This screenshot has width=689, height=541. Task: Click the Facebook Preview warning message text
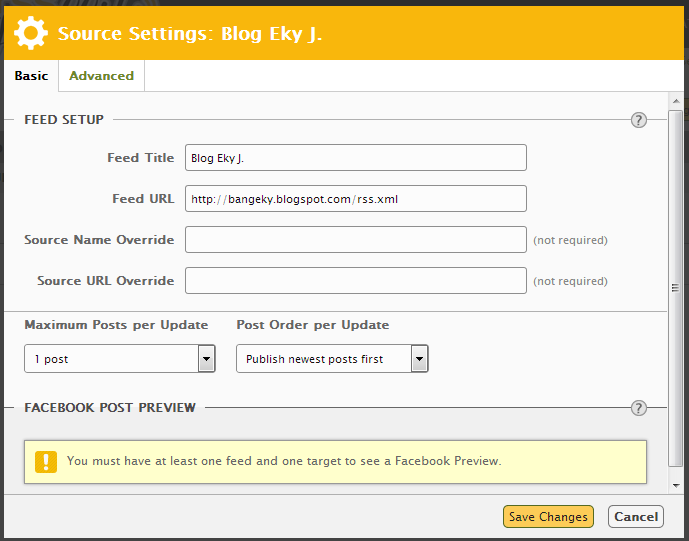tap(284, 461)
